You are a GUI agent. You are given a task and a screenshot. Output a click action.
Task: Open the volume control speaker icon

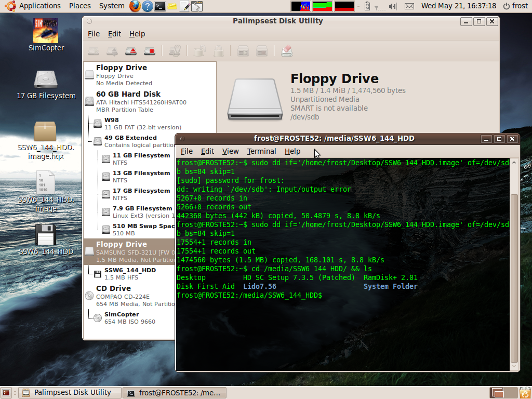click(x=393, y=6)
